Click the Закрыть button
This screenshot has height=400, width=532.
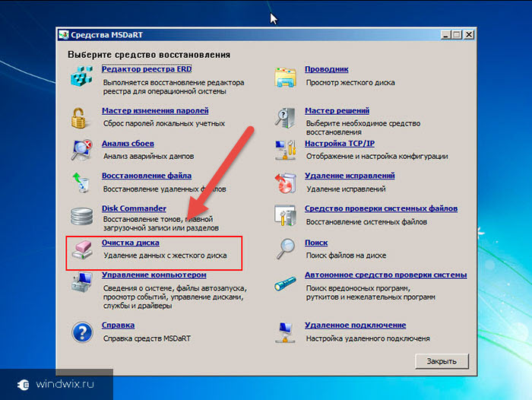442,361
